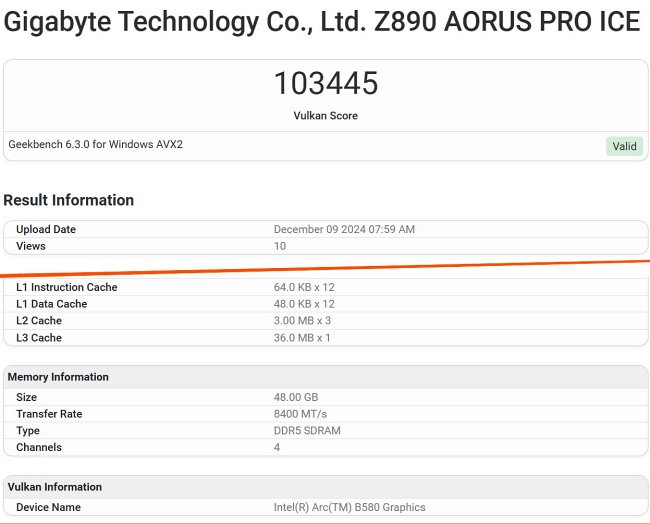This screenshot has width=650, height=524.
Task: Select the Views count value 10
Action: [280, 246]
